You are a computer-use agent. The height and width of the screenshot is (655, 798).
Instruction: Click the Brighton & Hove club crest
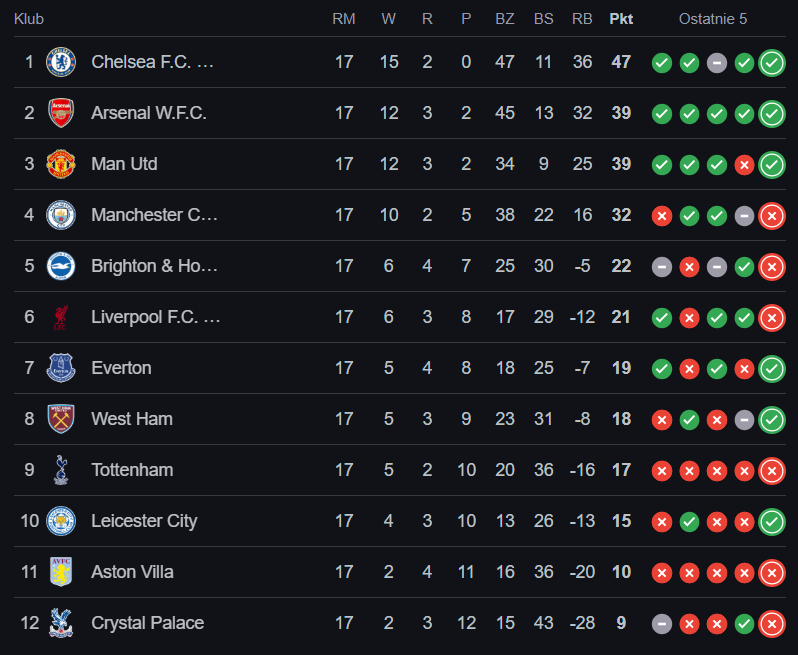pos(61,266)
